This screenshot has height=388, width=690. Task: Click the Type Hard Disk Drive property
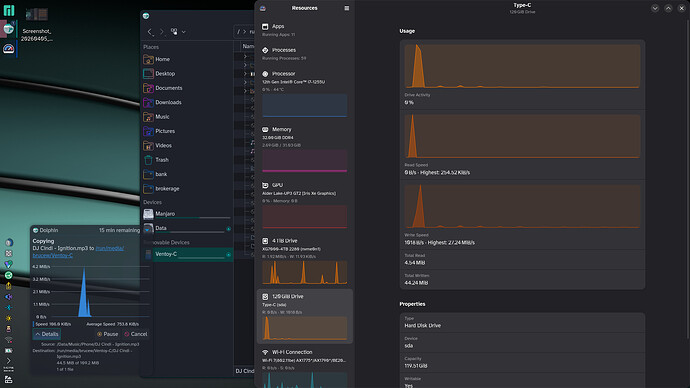pos(522,322)
